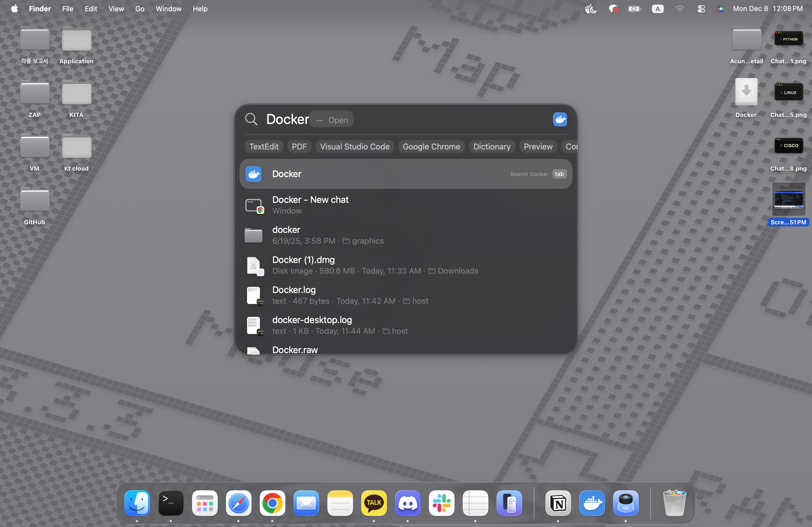
Task: Open the Go menu in menu bar
Action: coord(140,9)
